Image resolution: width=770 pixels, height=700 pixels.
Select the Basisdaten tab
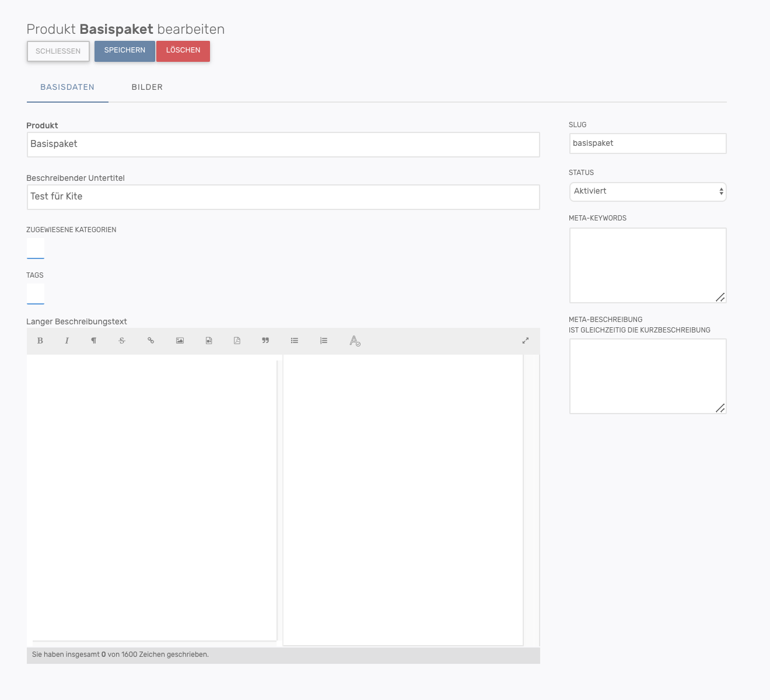tap(67, 87)
